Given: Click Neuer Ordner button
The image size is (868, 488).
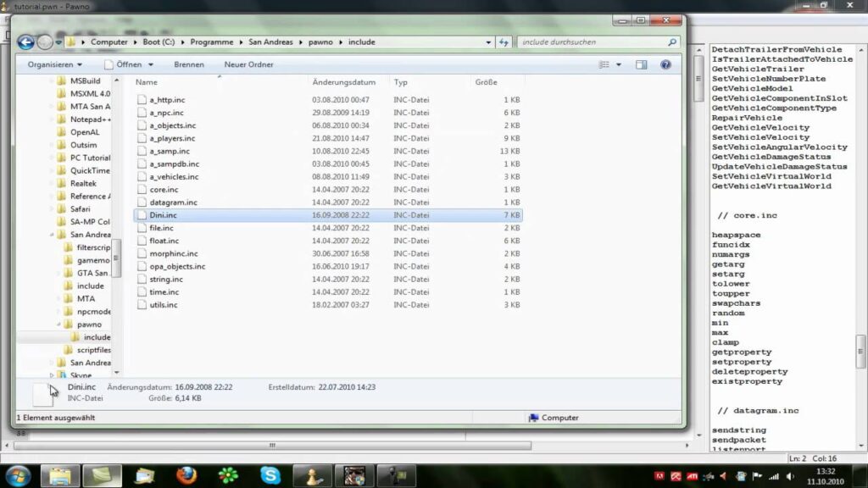Looking at the screenshot, I should click(x=248, y=64).
